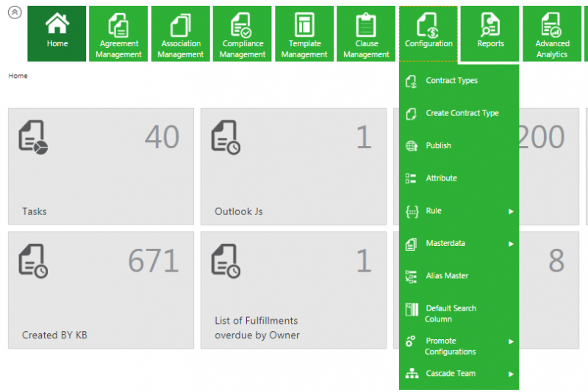Collapse the top navigation with chevron button
This screenshot has width=588, height=392.
[x=14, y=14]
